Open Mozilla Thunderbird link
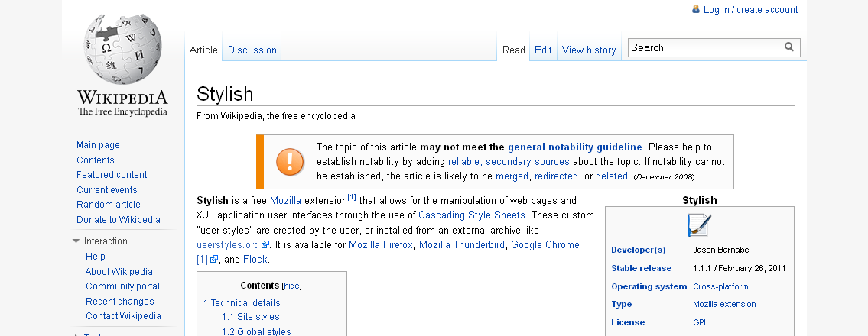The height and width of the screenshot is (336, 868). click(462, 245)
